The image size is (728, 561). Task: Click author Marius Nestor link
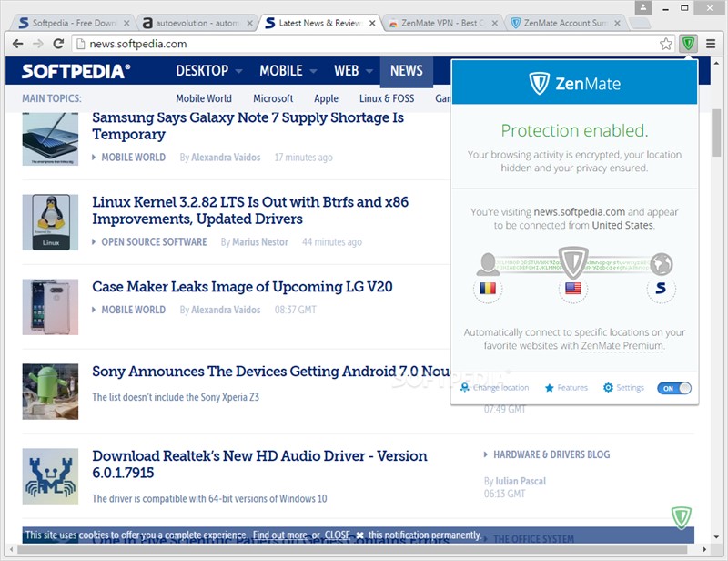260,242
